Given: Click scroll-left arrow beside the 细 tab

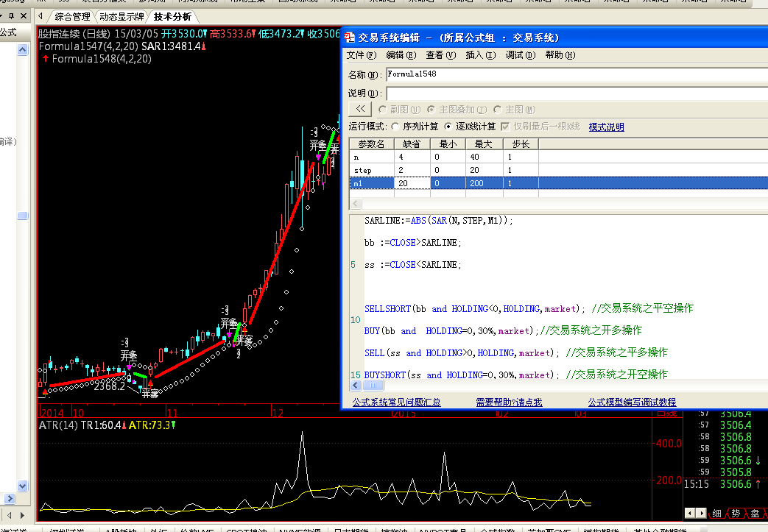Looking at the screenshot, I should pos(690,513).
